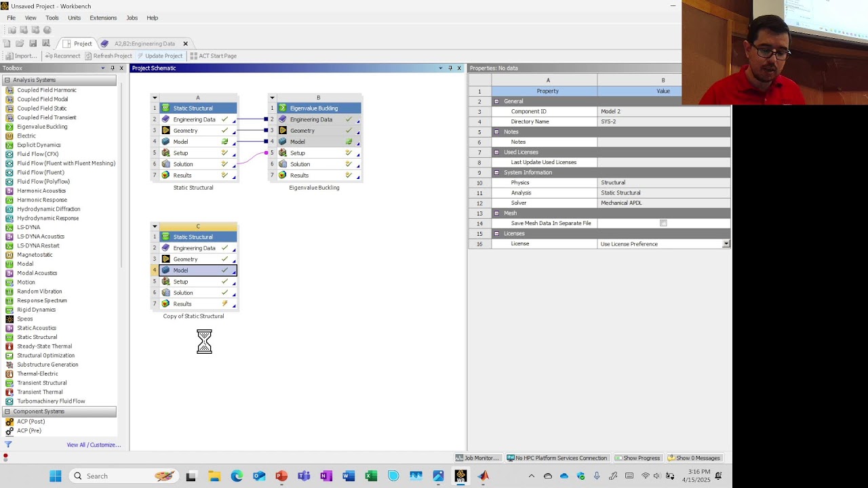Click the Reconnect button
The width and height of the screenshot is (868, 488).
pos(62,56)
